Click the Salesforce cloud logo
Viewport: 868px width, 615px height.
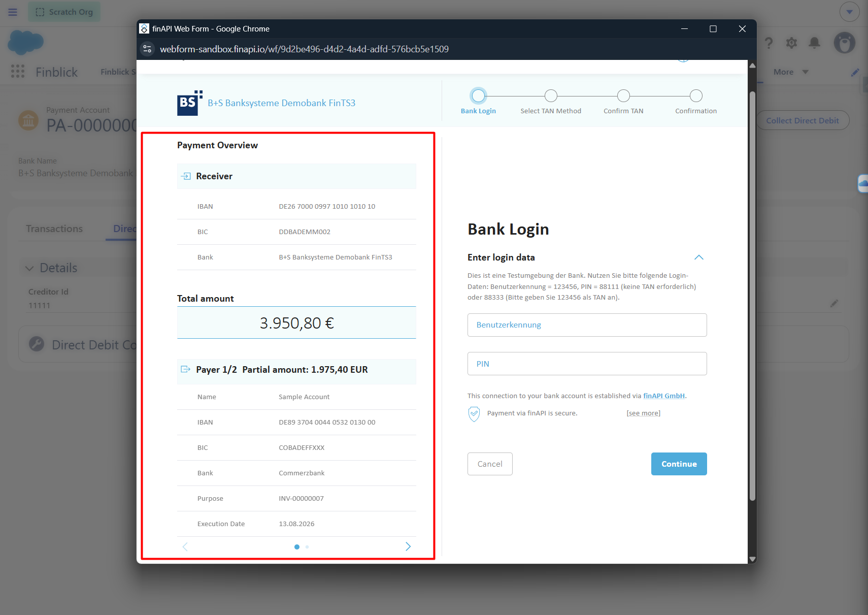point(25,42)
